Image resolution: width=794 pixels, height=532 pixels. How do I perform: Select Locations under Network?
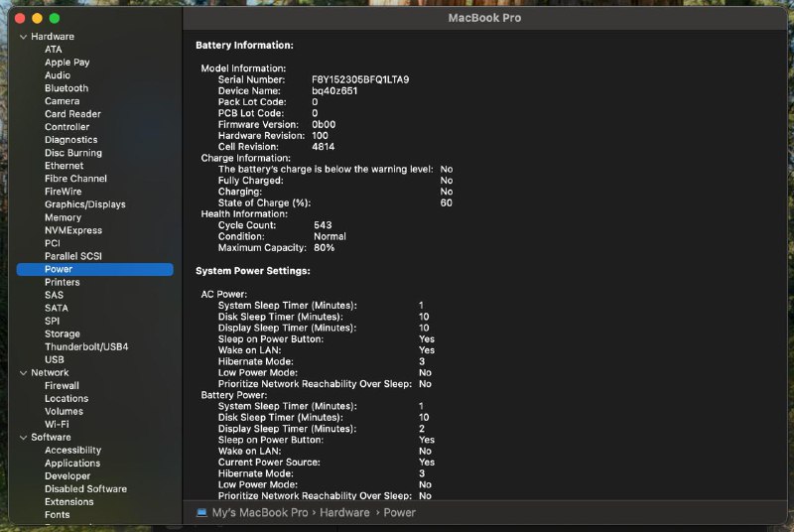click(x=66, y=399)
